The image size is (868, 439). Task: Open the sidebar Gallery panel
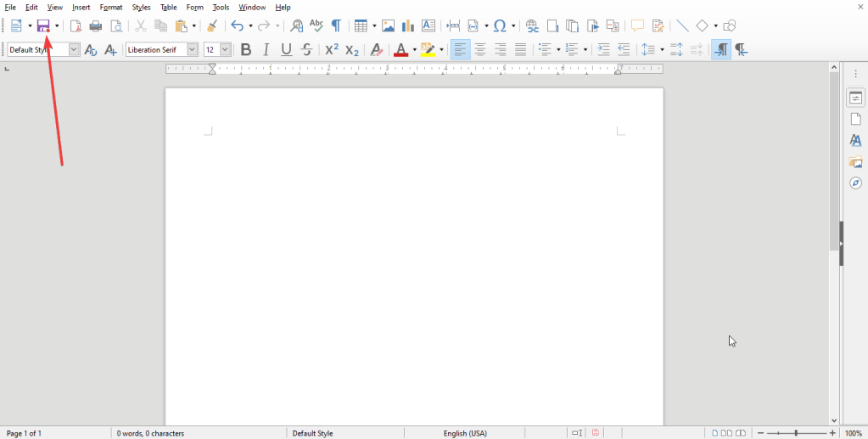(x=855, y=162)
